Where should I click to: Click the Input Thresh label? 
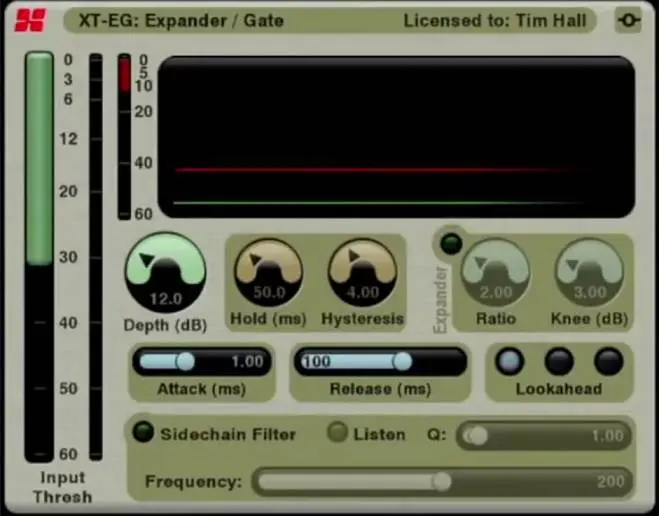tap(63, 487)
